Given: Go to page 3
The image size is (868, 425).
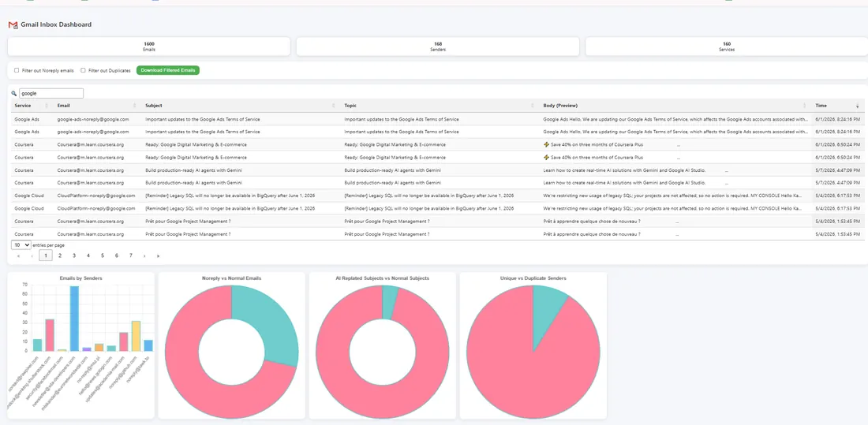Looking at the screenshot, I should 74,255.
